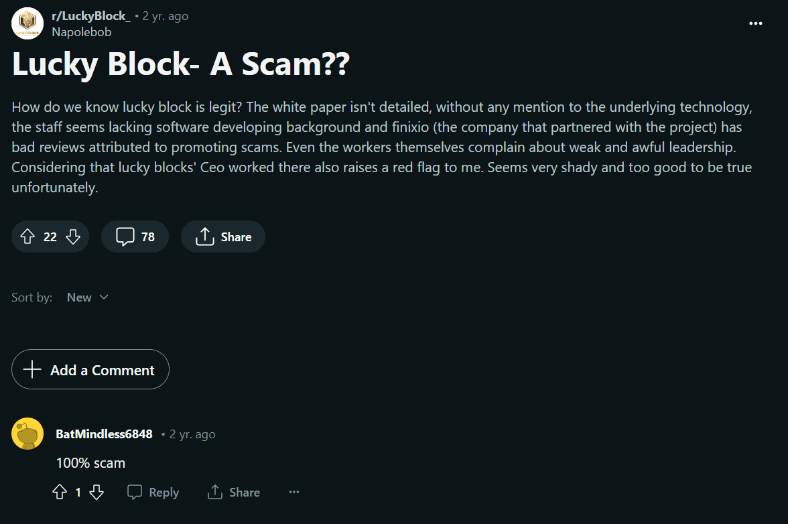The image size is (788, 524).
Task: Open more options on the comment
Action: (294, 492)
